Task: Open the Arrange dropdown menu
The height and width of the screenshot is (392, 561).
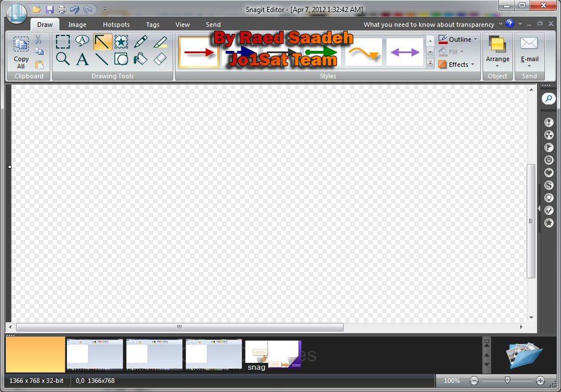Action: point(498,52)
